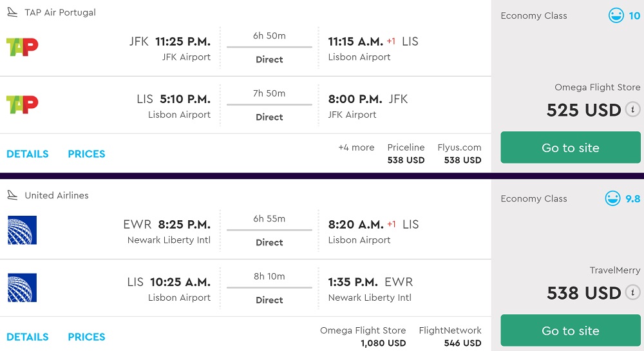The width and height of the screenshot is (644, 351).
Task: Select the Priceline 538 USD offer
Action: pyautogui.click(x=406, y=153)
